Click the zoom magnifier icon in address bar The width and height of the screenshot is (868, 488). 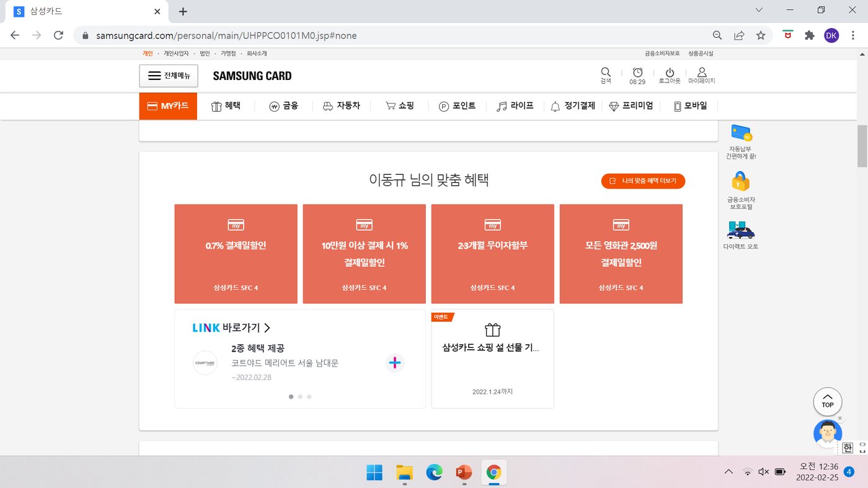[717, 35]
